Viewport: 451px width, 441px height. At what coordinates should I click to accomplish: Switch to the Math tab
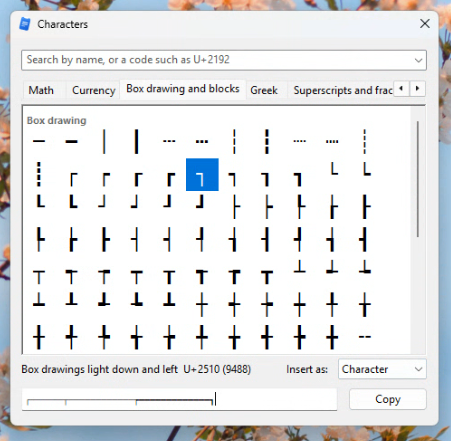coord(41,90)
